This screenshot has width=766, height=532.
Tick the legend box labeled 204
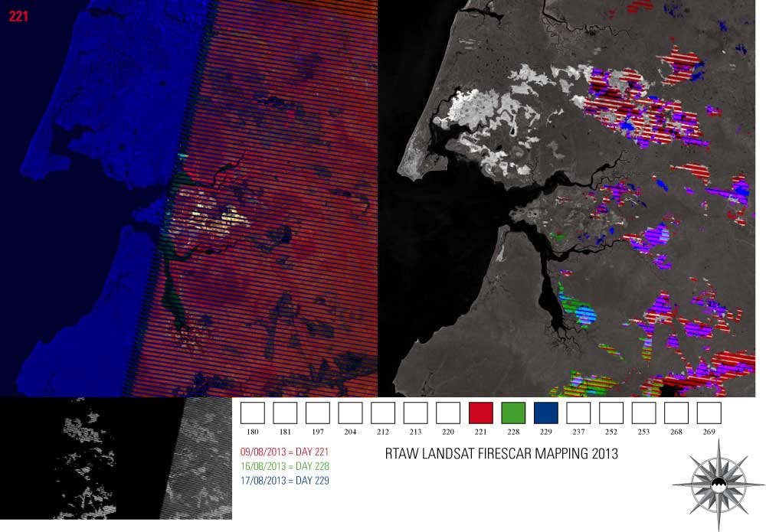coord(350,413)
